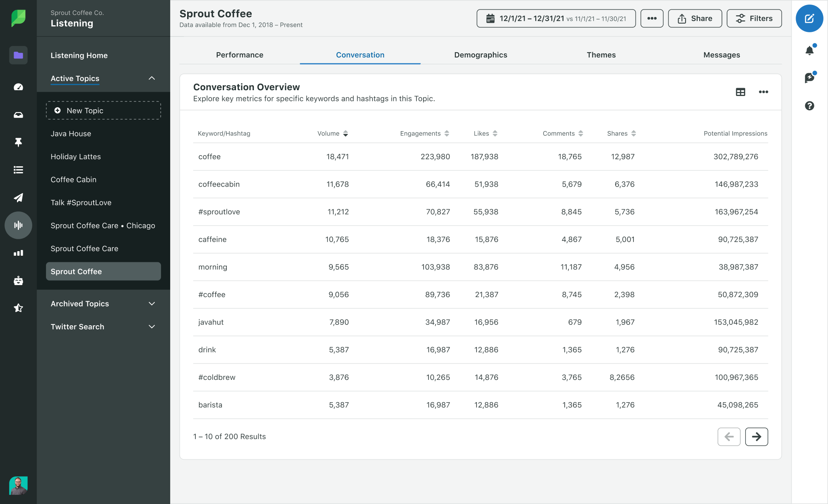Navigate to next results page
Viewport: 828px width, 504px height.
pos(756,437)
